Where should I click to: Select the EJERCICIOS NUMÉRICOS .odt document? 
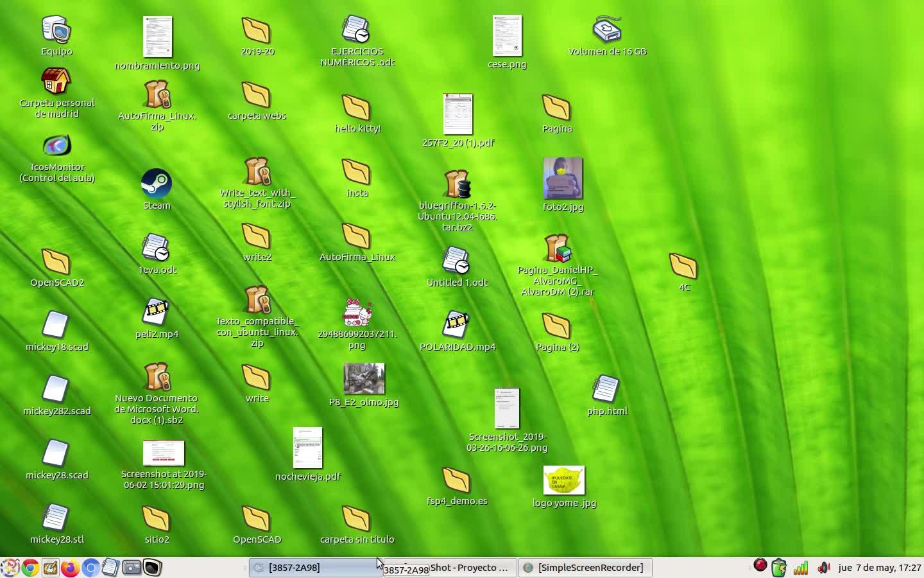coord(357,30)
